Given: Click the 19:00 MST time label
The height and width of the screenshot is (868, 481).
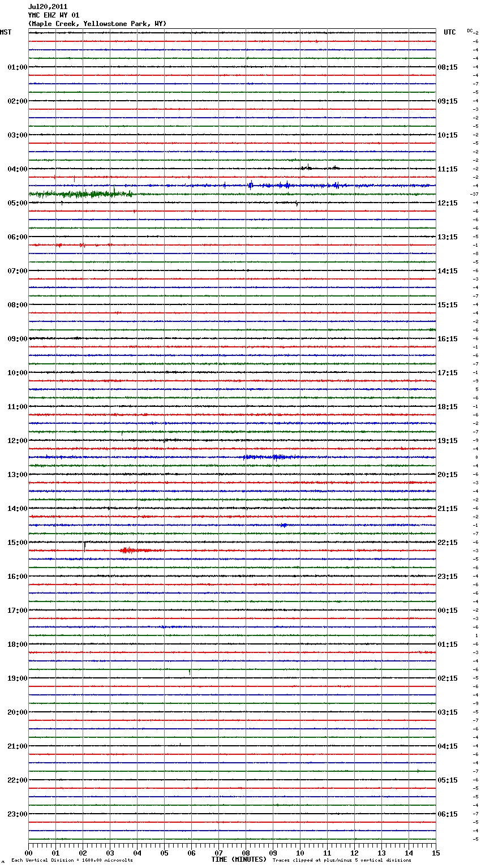Looking at the screenshot, I should click(18, 678).
